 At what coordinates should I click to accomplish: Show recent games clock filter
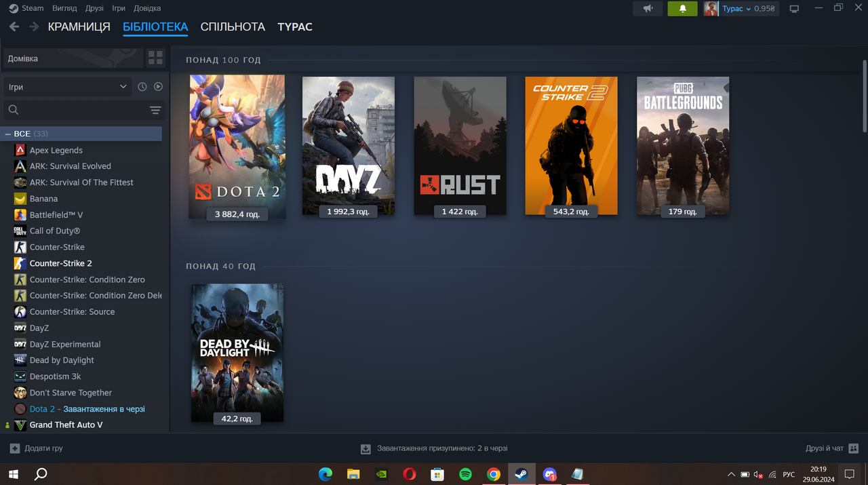pyautogui.click(x=142, y=87)
